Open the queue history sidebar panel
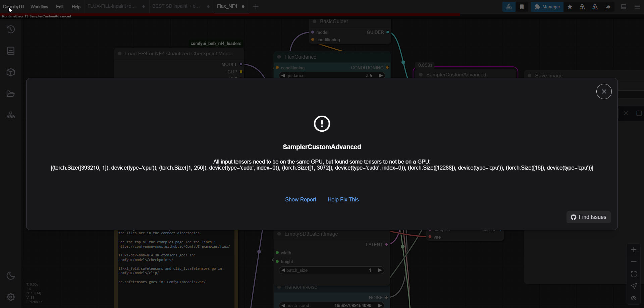 click(x=11, y=29)
